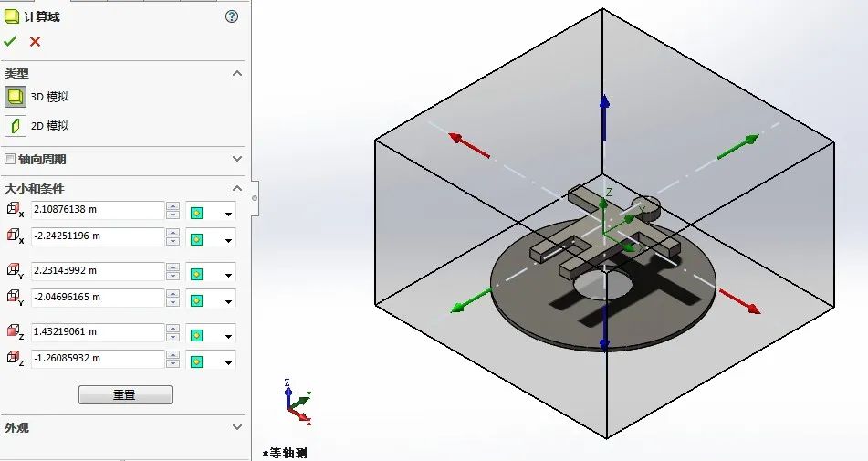Collapse the 类型 section

tap(237, 73)
